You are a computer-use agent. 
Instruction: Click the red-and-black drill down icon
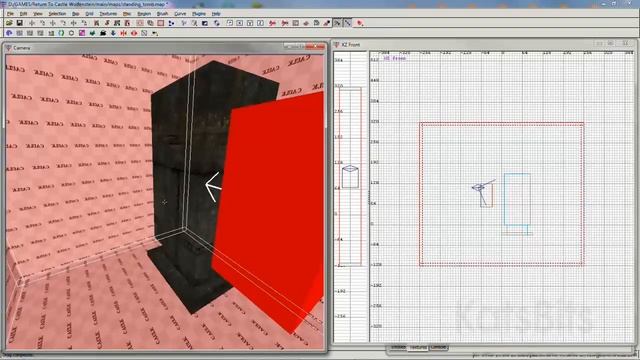point(327,23)
